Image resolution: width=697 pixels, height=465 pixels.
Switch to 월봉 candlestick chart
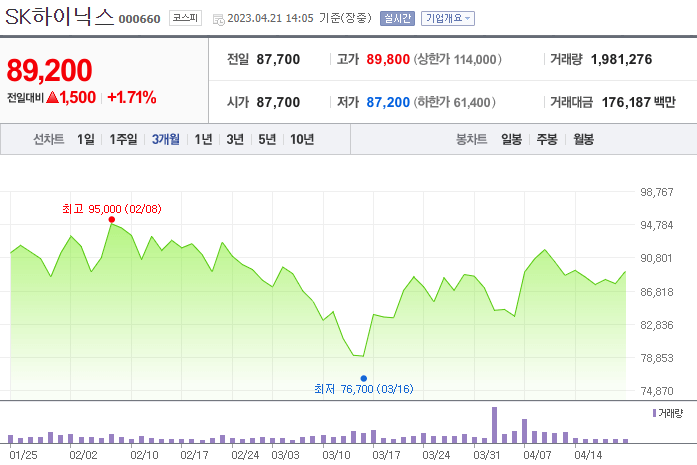point(583,139)
